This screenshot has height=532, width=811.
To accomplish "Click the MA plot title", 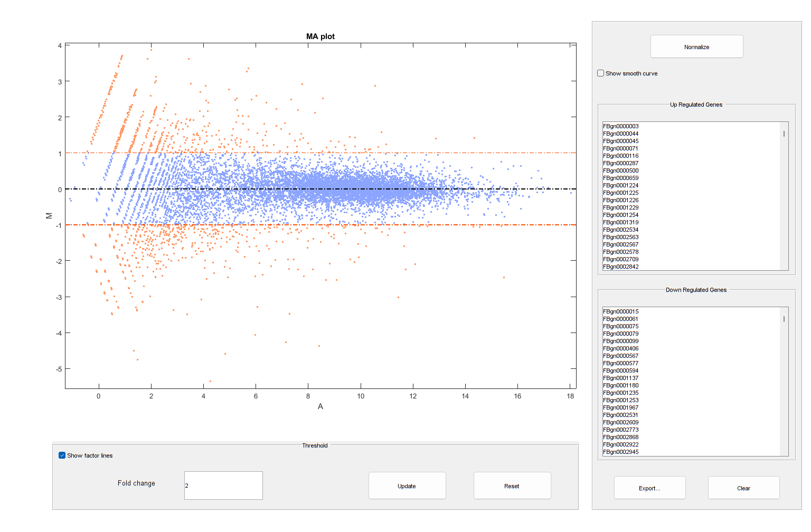I will click(320, 36).
